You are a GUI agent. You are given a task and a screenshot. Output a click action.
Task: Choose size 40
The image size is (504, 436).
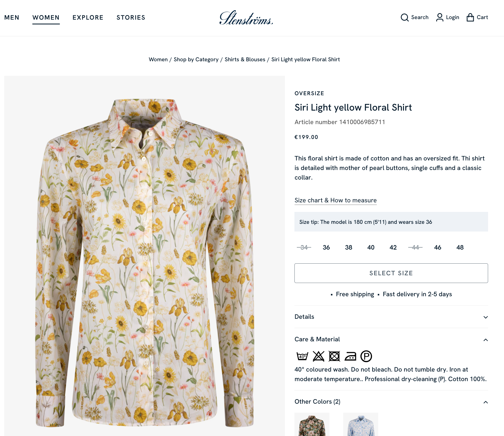pos(371,247)
